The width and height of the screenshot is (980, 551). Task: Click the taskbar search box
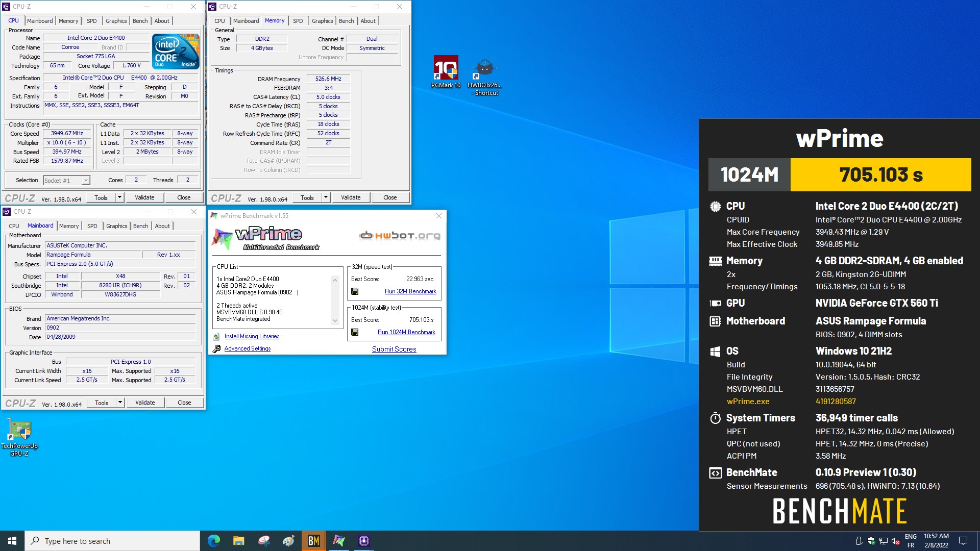pos(112,541)
